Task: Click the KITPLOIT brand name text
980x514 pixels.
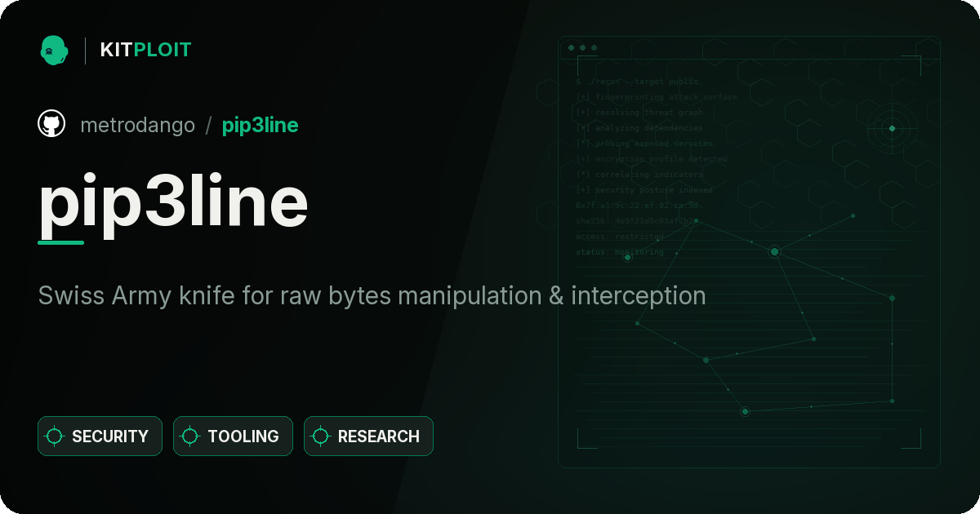Action: 145,50
